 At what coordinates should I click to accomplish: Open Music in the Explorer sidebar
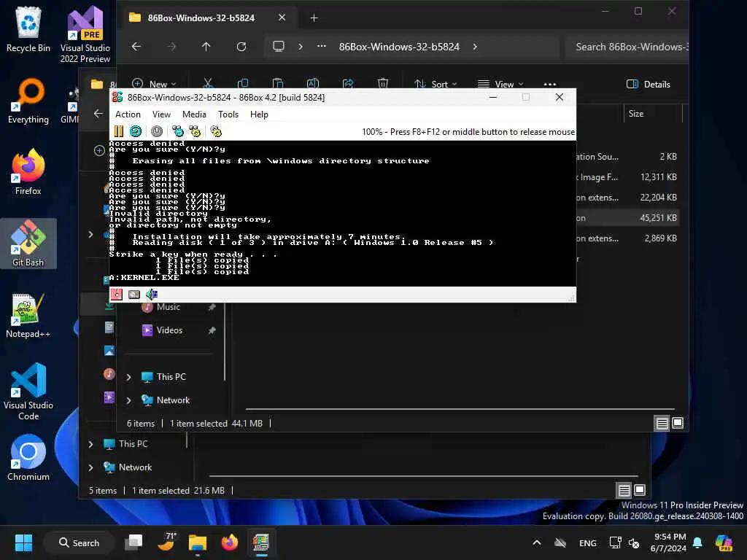169,307
